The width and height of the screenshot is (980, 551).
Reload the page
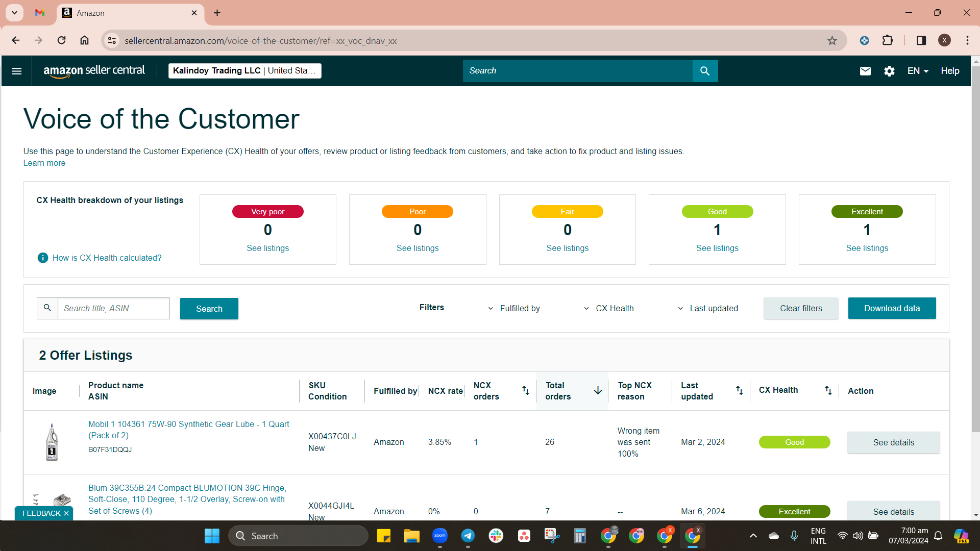[x=61, y=40]
